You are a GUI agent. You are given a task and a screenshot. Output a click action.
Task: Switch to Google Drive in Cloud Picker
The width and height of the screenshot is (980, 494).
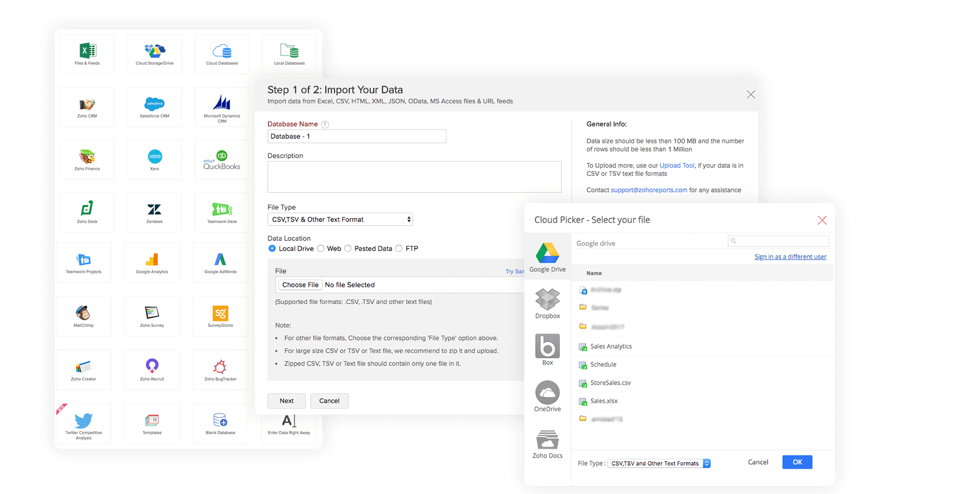[547, 257]
